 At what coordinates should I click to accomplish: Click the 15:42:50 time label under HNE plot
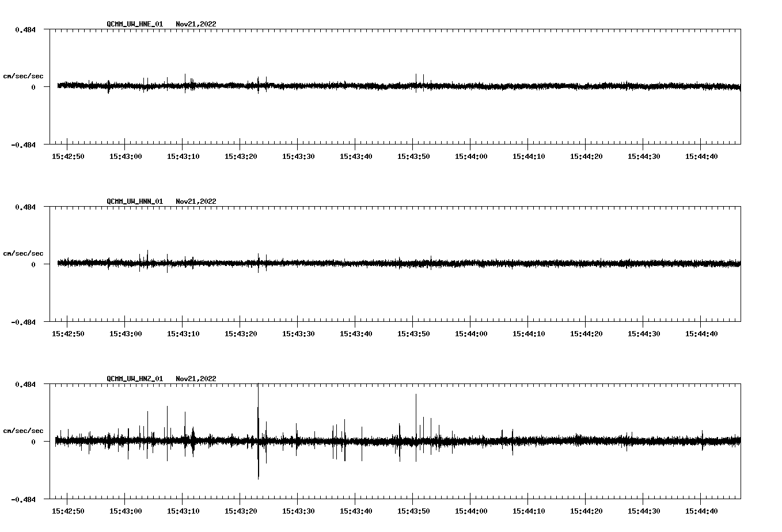click(x=68, y=157)
